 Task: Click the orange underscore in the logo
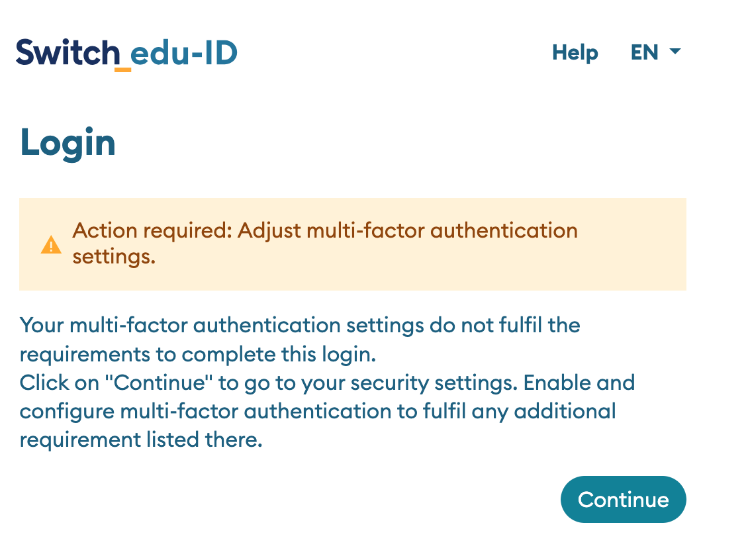[x=122, y=70]
